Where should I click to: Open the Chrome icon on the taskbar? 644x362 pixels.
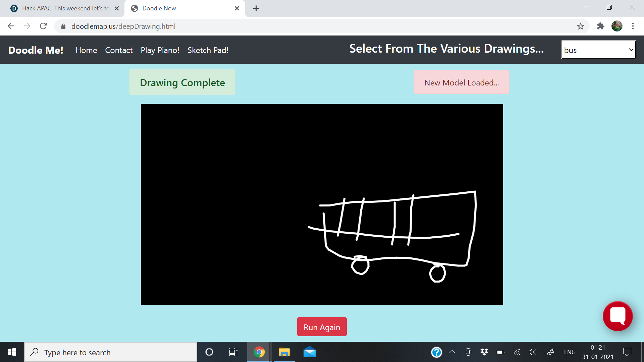pyautogui.click(x=259, y=352)
